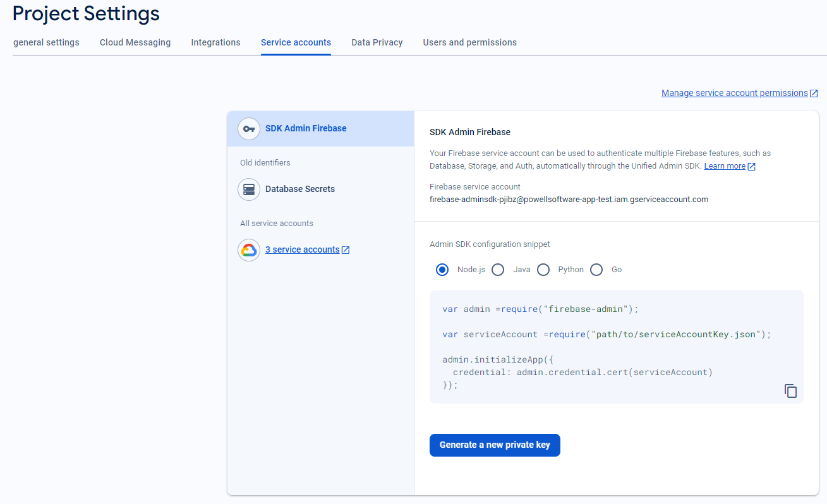Click the Admin SDK configuration snippet label
The image size is (827, 504).
490,244
